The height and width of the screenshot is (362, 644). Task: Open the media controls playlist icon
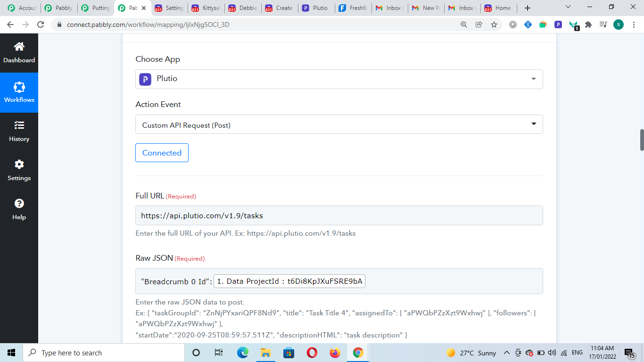tap(603, 25)
